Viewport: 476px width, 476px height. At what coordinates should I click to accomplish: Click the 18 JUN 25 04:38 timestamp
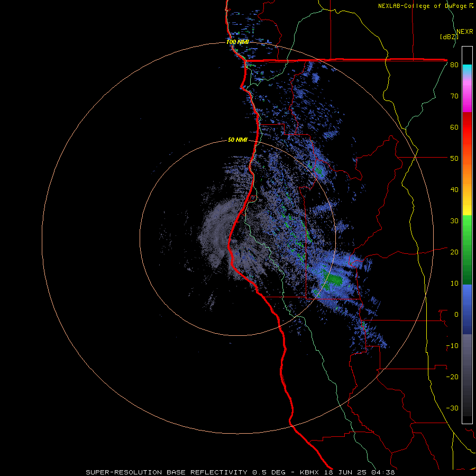tap(360, 472)
